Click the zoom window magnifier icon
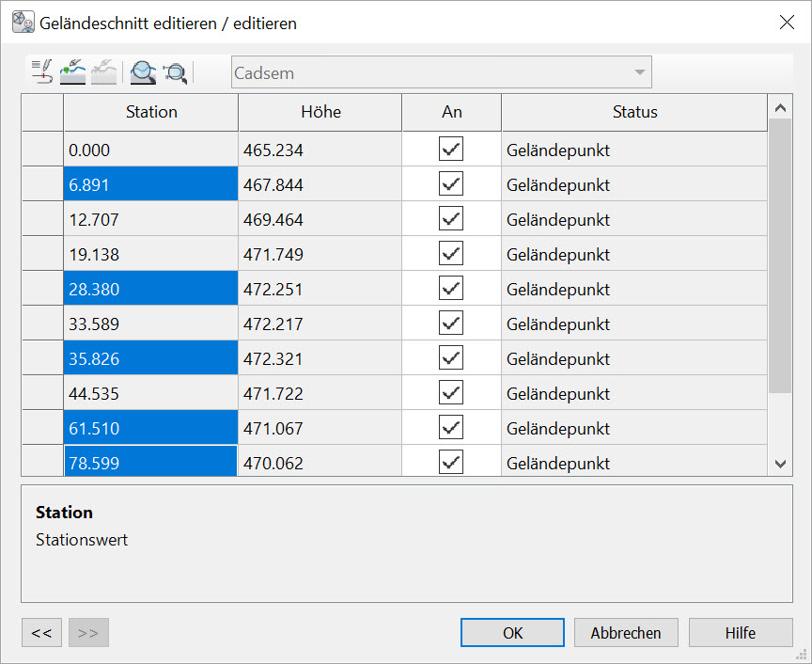Image resolution: width=812 pixels, height=664 pixels. click(175, 71)
